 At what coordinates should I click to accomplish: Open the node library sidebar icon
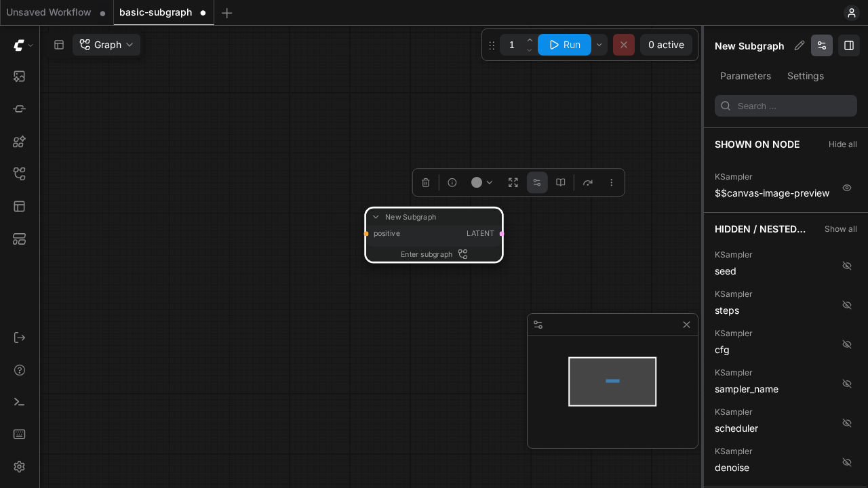(20, 109)
